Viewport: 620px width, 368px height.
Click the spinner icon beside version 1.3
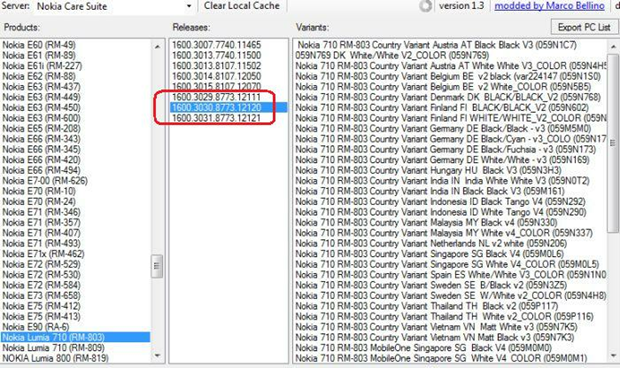(425, 6)
